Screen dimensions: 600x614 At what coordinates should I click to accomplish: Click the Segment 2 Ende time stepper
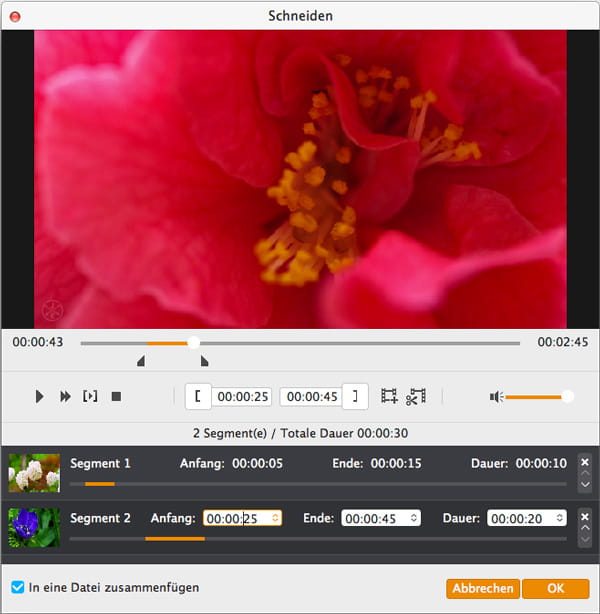pos(413,518)
